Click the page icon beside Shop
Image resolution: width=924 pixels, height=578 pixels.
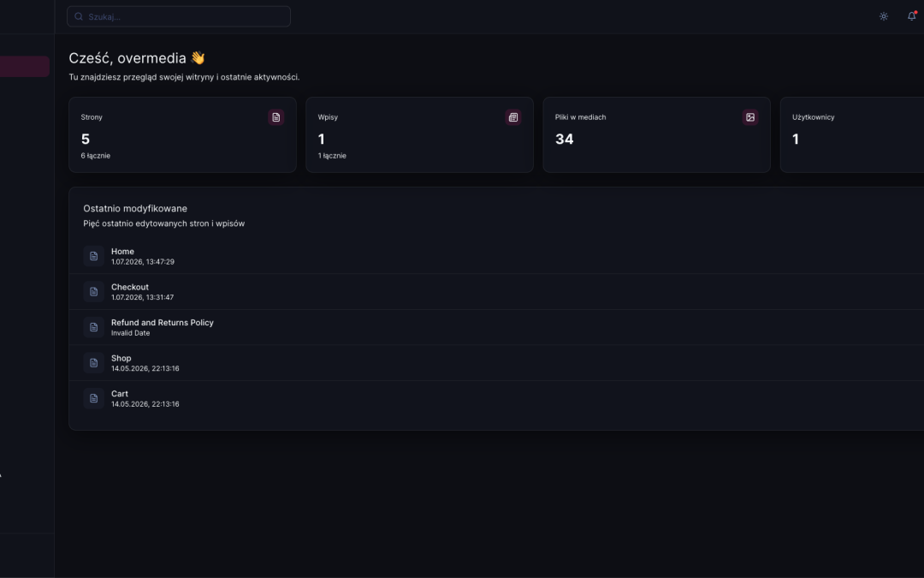coord(94,363)
